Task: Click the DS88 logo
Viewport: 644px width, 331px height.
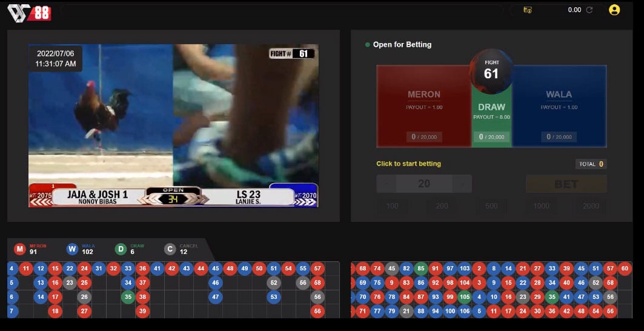Action: click(29, 13)
